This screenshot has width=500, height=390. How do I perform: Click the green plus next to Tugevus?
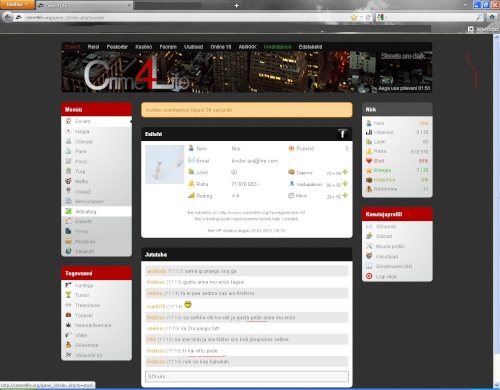tap(345, 172)
